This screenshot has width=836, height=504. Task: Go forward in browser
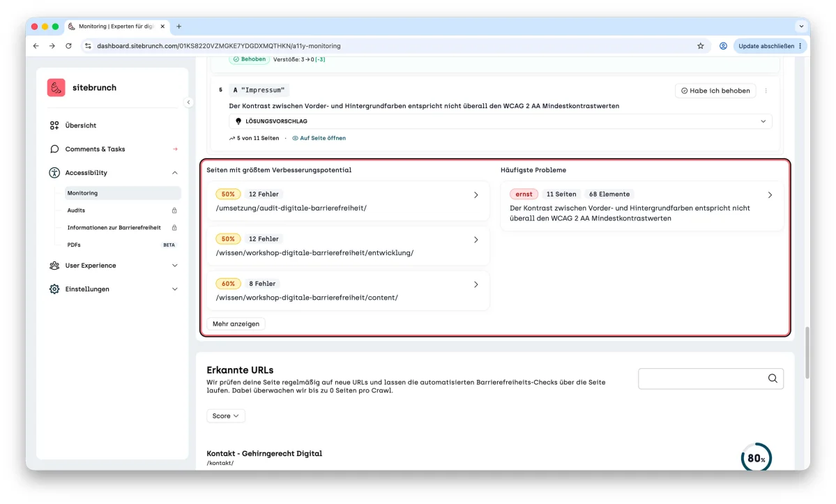click(52, 46)
